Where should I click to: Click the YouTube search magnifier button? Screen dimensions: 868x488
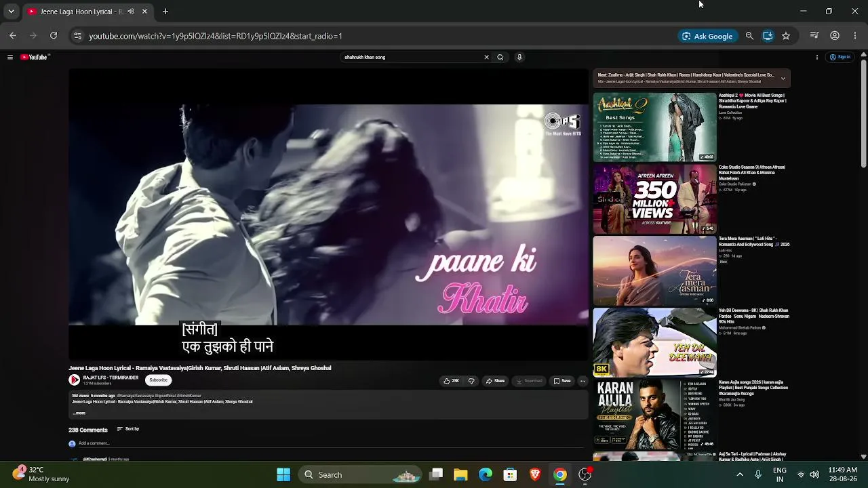click(500, 58)
